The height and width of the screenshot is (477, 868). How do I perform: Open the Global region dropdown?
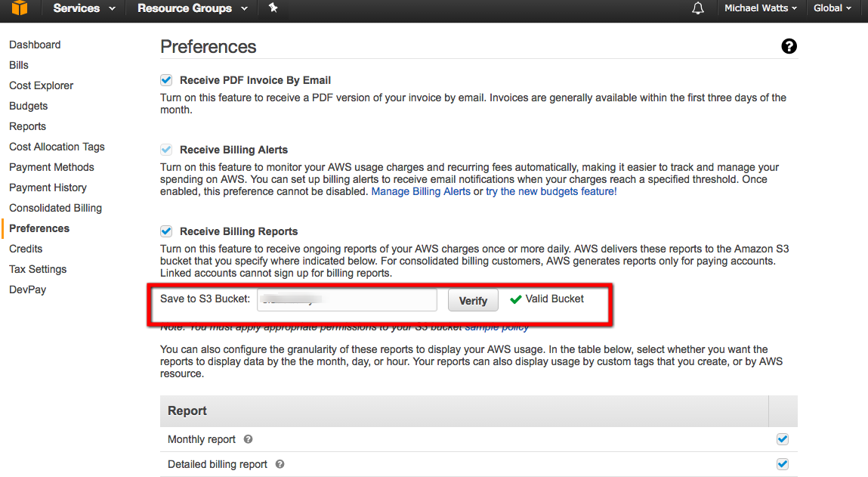tap(832, 8)
